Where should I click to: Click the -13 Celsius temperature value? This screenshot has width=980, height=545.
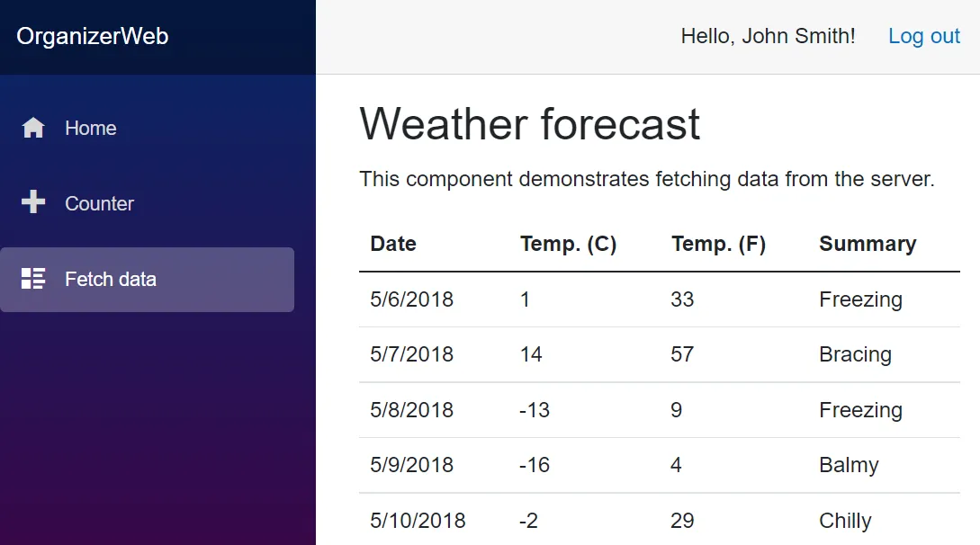point(535,410)
